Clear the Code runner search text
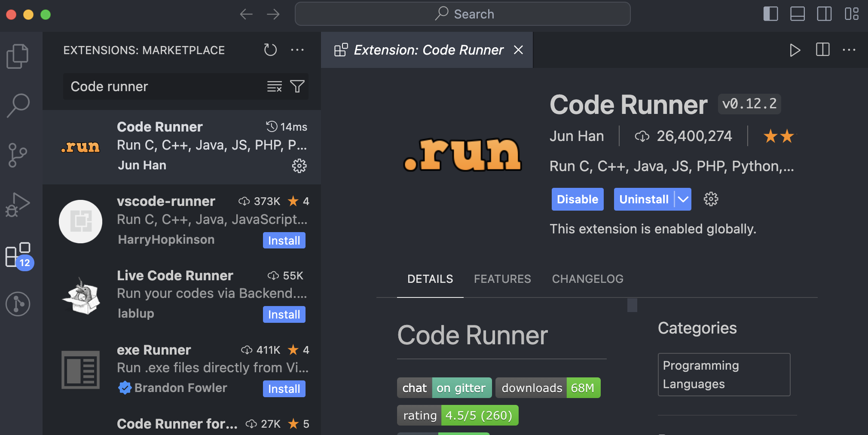Viewport: 868px width, 435px height. click(274, 86)
